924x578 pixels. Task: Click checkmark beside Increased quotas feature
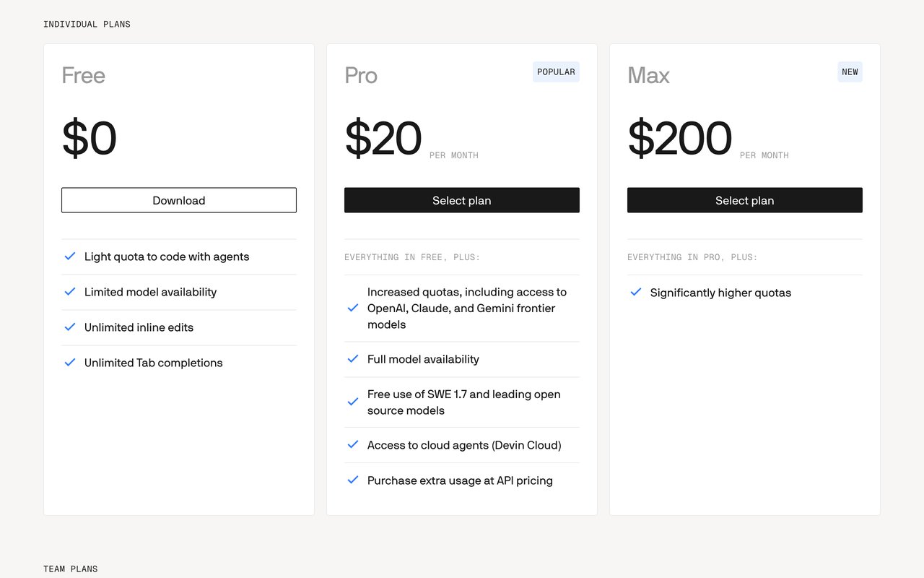click(x=353, y=309)
